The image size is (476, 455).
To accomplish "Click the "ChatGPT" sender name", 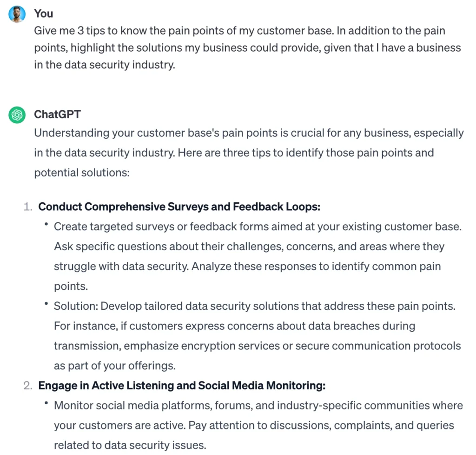I will coord(57,114).
